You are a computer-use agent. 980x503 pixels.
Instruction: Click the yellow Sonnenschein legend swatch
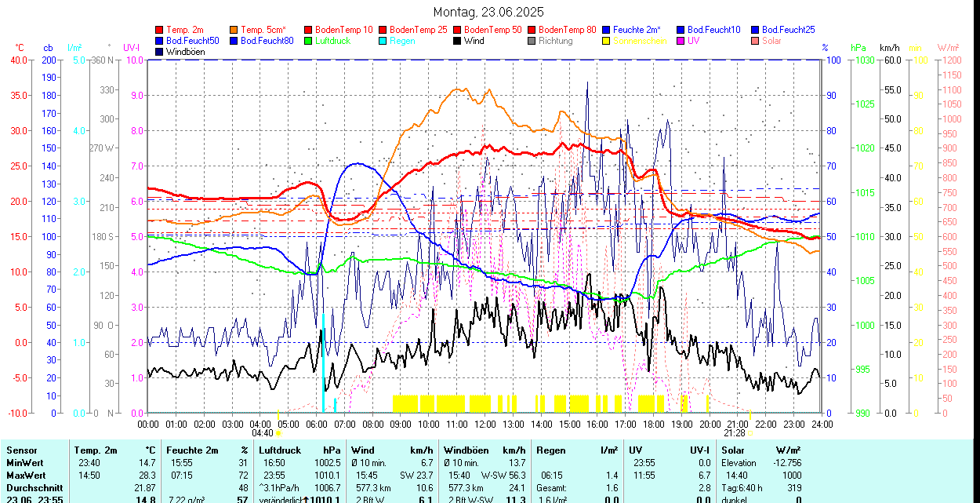[606, 41]
